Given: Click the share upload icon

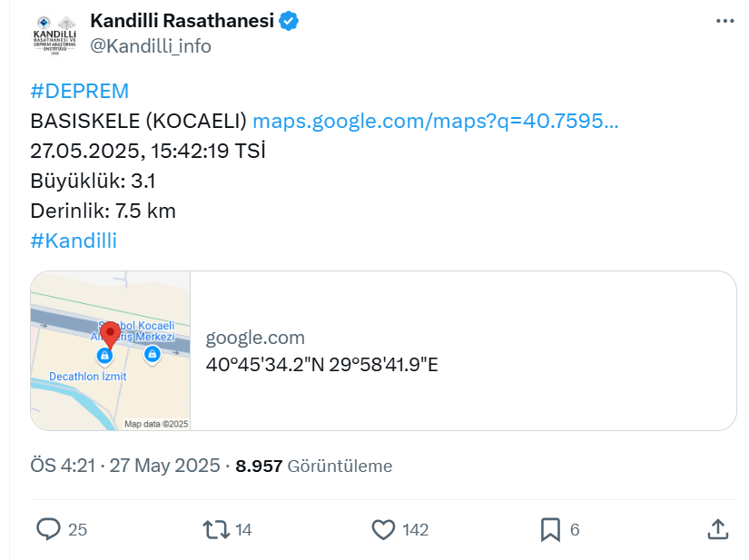Looking at the screenshot, I should pyautogui.click(x=717, y=529).
